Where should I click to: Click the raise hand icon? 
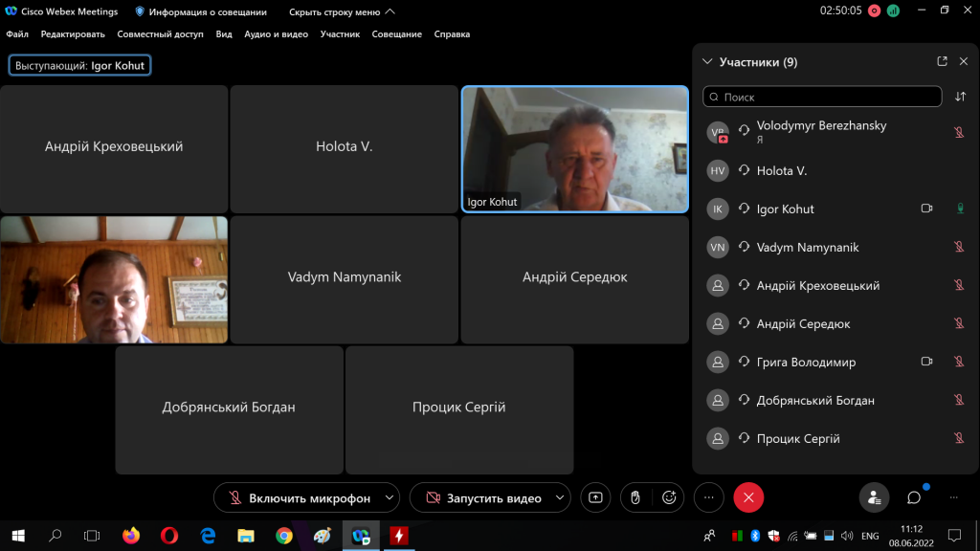pyautogui.click(x=633, y=497)
